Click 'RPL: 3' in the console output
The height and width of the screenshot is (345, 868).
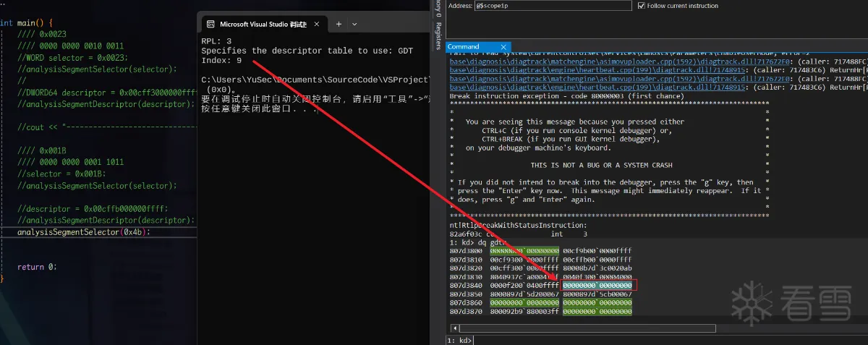[216, 41]
